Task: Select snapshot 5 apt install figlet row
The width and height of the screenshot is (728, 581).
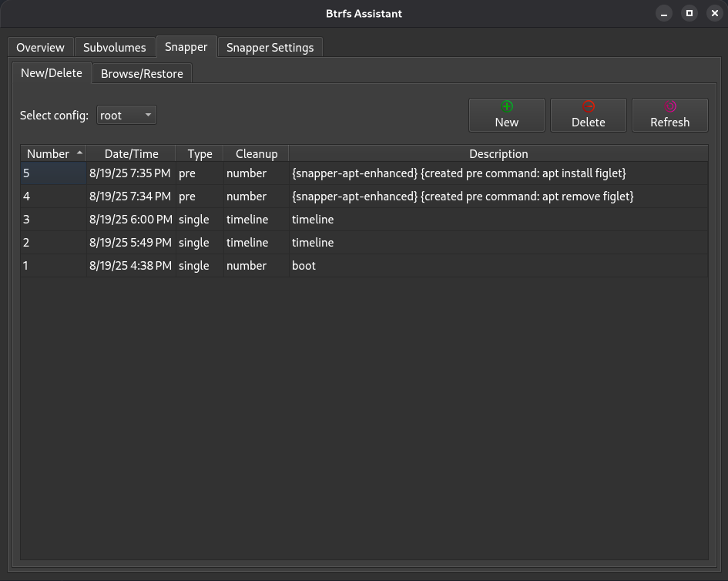Action: click(458, 173)
